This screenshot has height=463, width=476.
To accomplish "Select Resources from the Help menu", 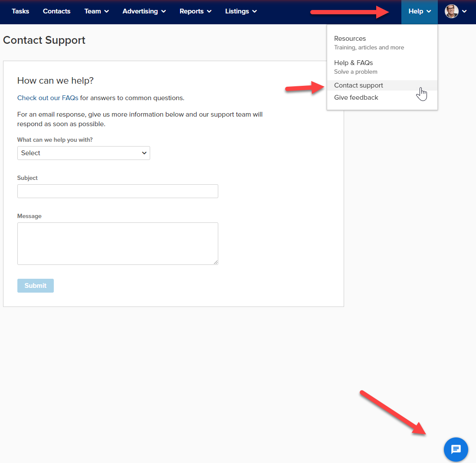I will 350,39.
